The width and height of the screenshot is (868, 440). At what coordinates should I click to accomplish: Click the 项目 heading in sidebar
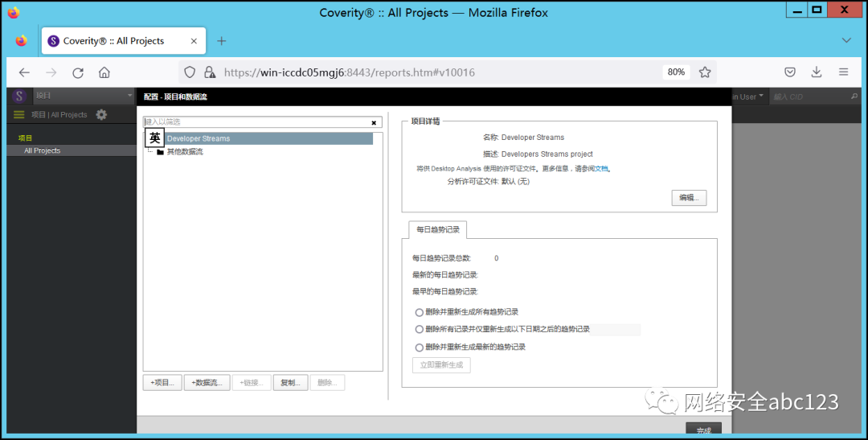[x=26, y=138]
